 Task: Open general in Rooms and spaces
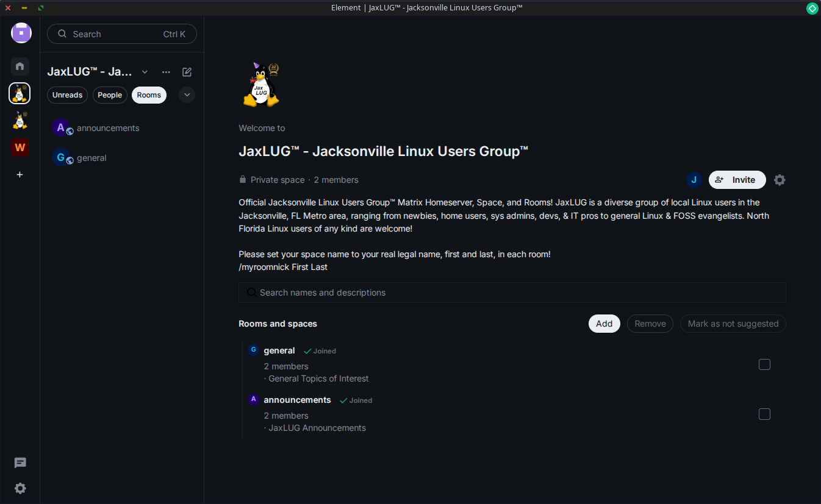(x=279, y=350)
